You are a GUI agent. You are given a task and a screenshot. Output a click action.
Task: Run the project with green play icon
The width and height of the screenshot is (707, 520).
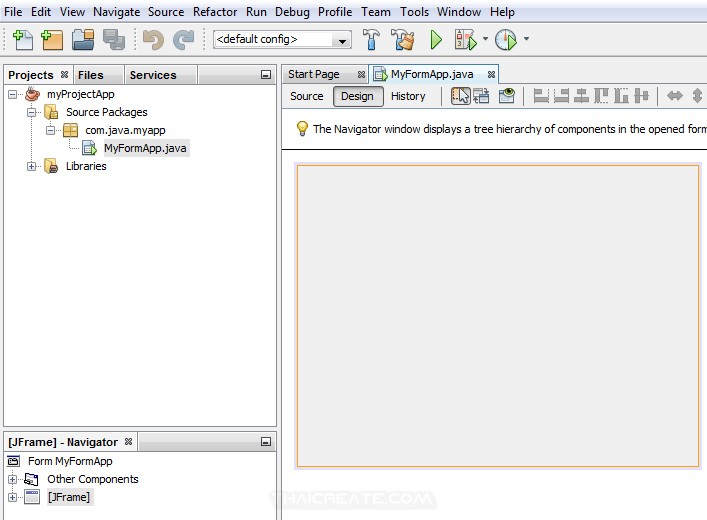(436, 40)
